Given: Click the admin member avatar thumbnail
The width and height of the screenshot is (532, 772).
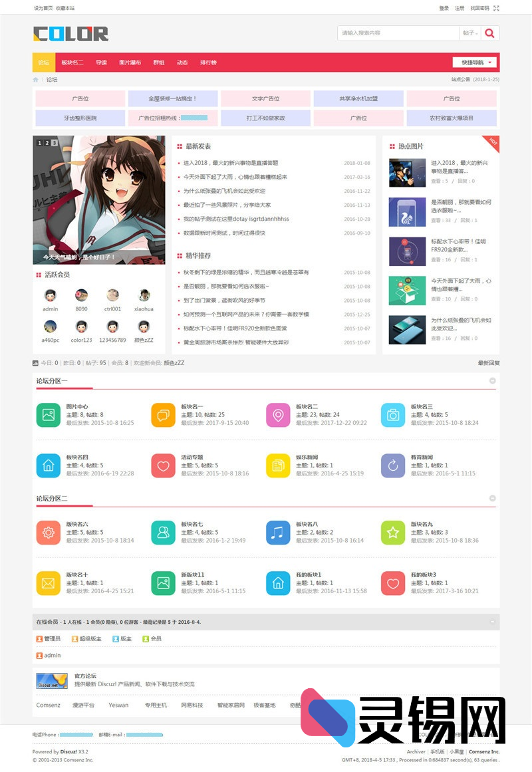Looking at the screenshot, I should (50, 296).
